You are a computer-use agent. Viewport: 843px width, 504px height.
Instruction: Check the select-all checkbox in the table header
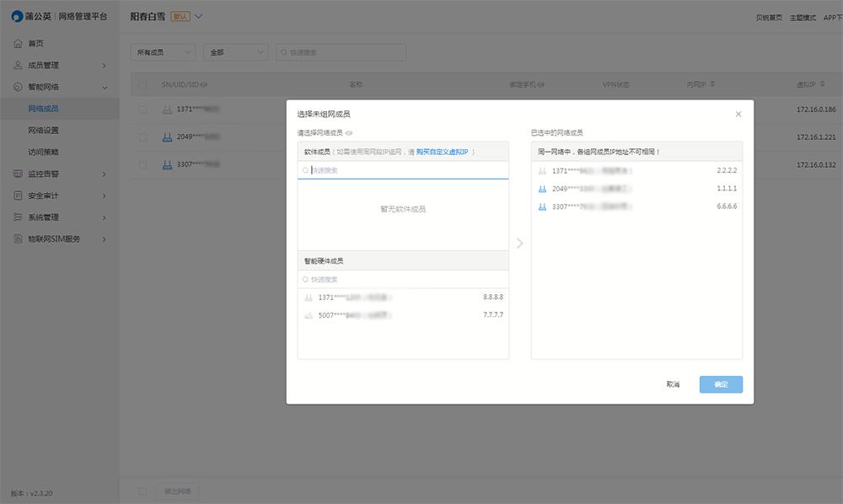click(x=142, y=84)
